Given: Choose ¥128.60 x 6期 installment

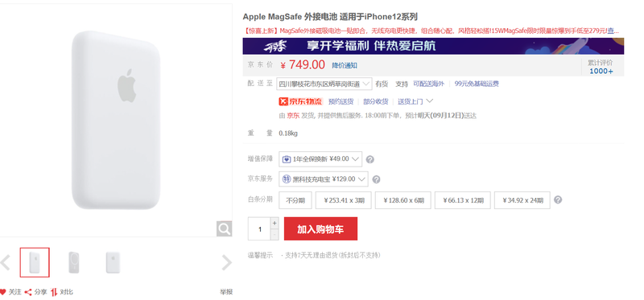Looking at the screenshot, I should pyautogui.click(x=403, y=199).
